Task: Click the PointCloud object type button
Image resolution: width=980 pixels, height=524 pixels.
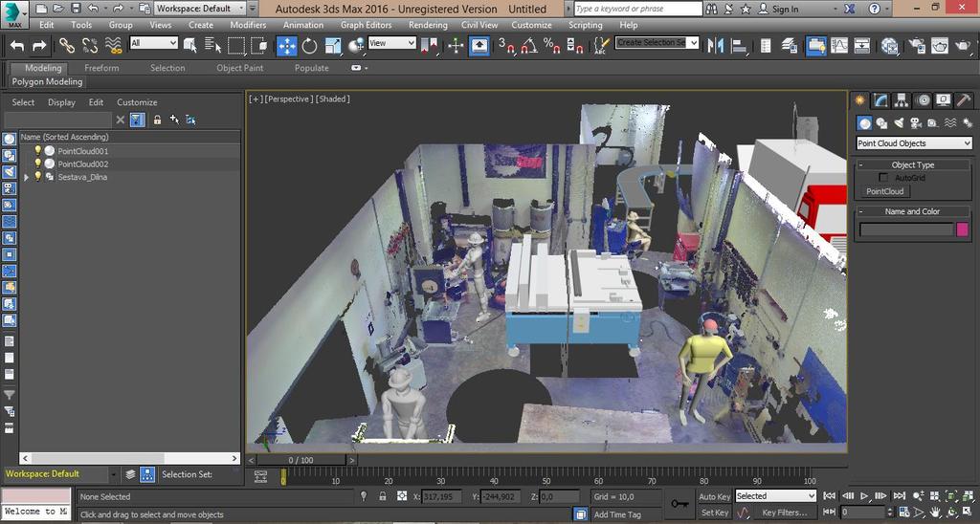Action: coord(884,192)
